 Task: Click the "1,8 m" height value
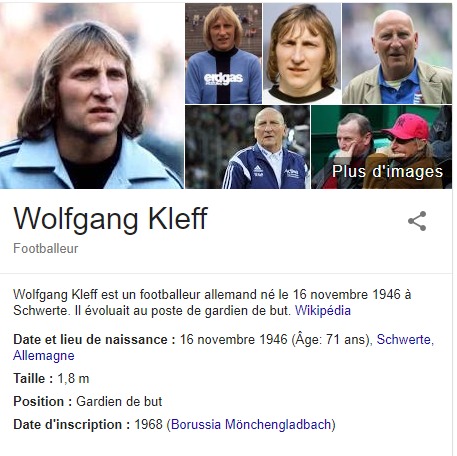pos(73,379)
